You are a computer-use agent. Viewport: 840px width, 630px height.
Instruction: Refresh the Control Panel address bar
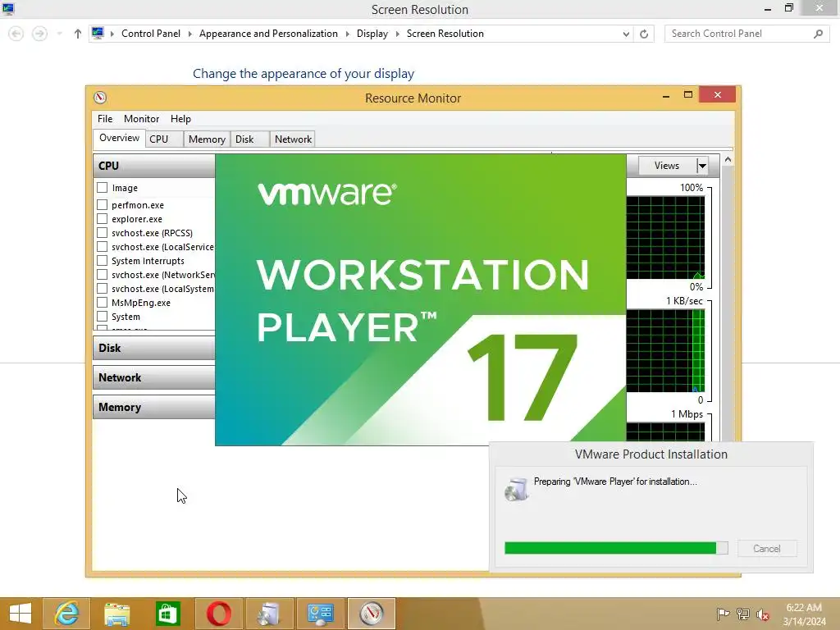644,34
